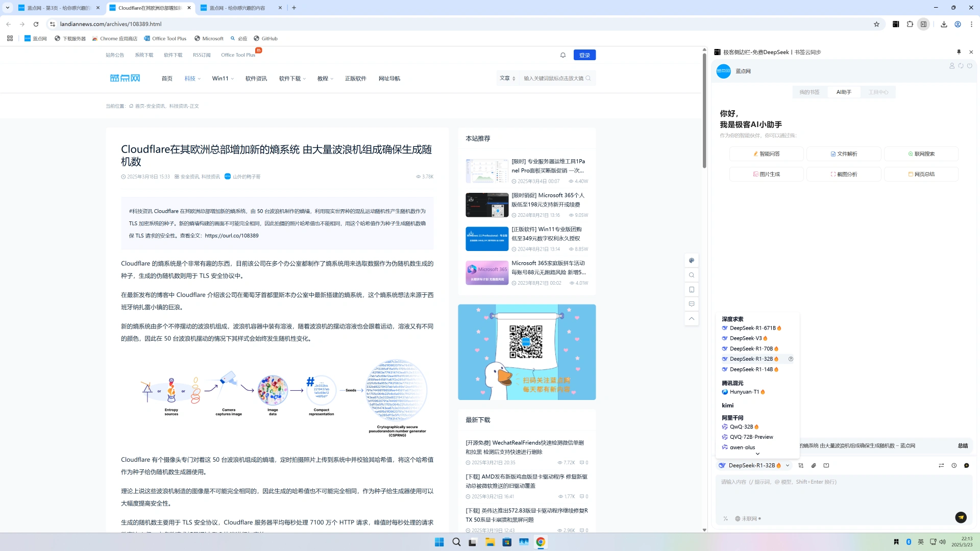
Task: Expand the DeepSeek-R1-32B model selector dropdown
Action: pyautogui.click(x=788, y=465)
